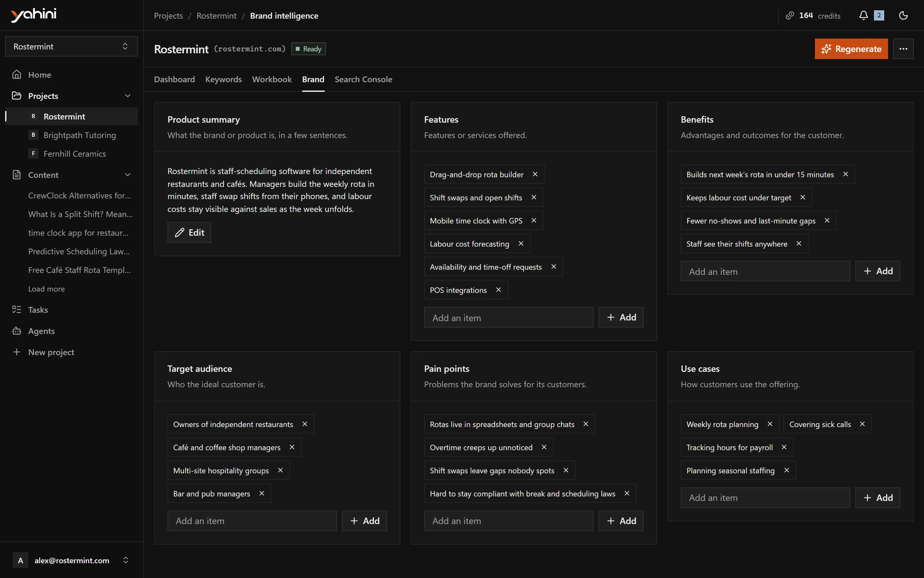924x578 pixels.
Task: Remove 'Tracking hours for payroll' tag
Action: click(784, 447)
